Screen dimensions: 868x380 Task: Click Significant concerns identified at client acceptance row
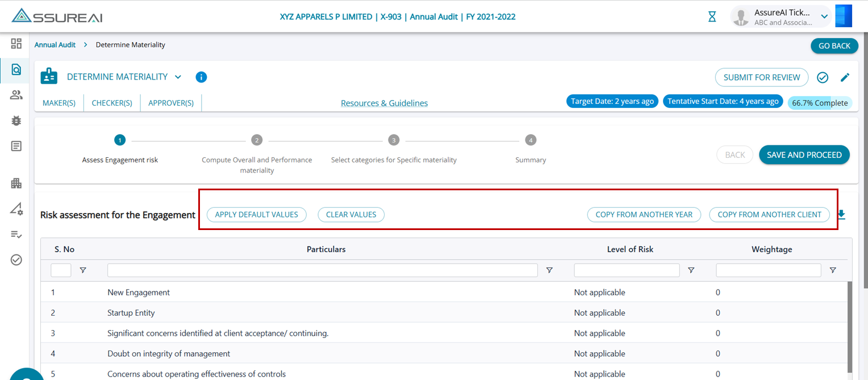[x=218, y=333]
